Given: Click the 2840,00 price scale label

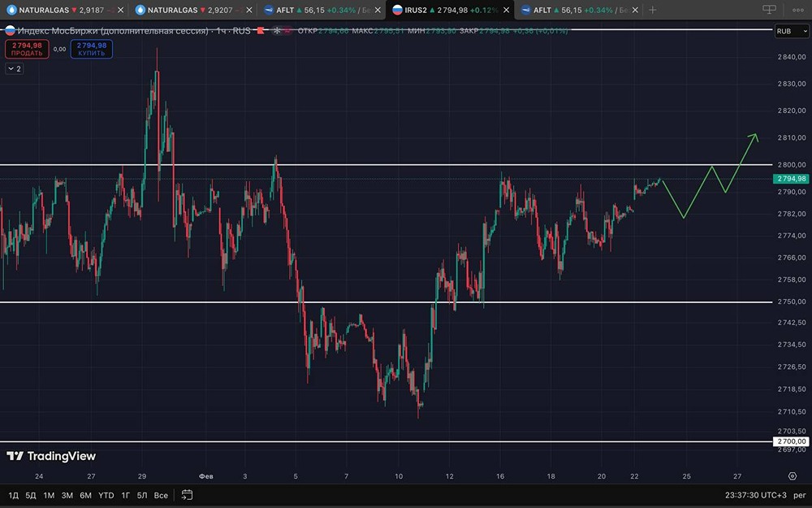Looking at the screenshot, I should pos(792,57).
